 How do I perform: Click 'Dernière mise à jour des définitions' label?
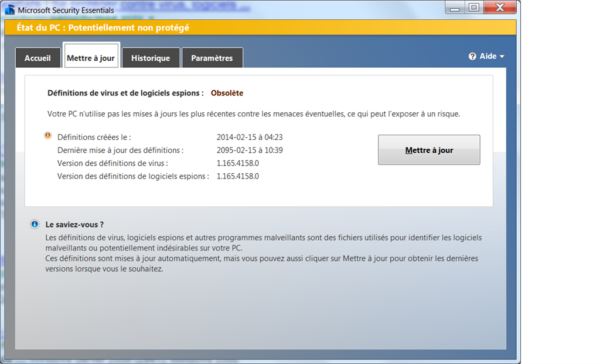click(120, 150)
